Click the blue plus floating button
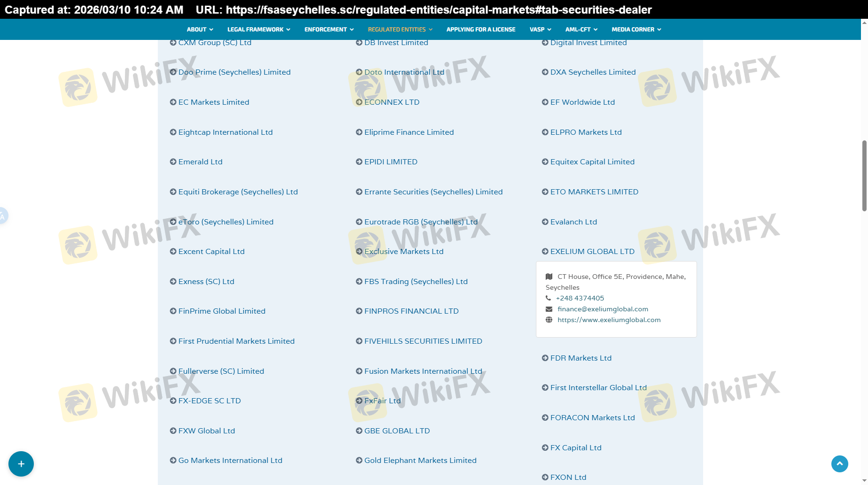 [21, 464]
